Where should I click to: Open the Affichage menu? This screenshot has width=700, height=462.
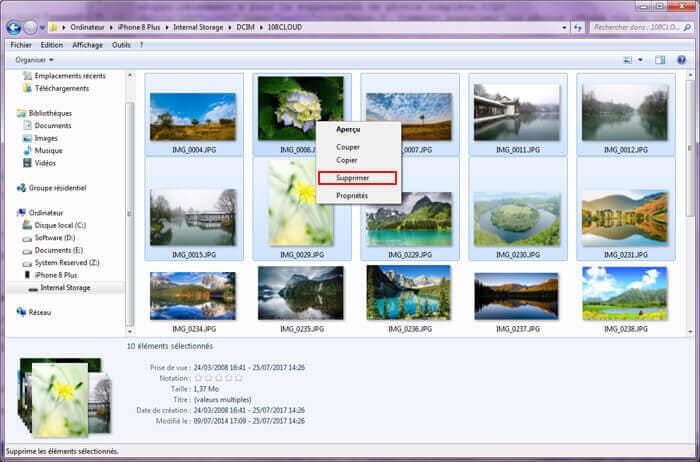pos(87,44)
